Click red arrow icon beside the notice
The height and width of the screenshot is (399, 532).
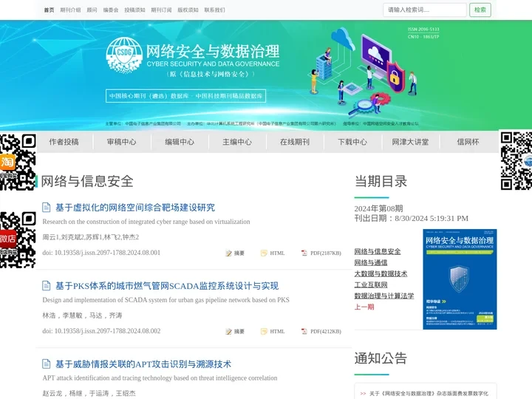(x=363, y=394)
